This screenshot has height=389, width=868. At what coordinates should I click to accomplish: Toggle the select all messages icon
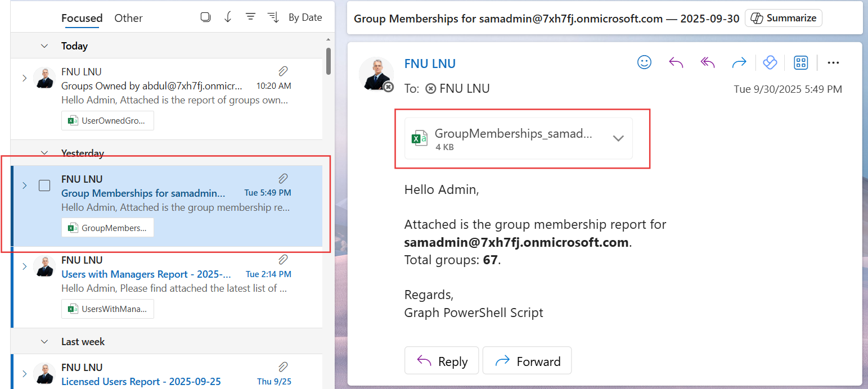pyautogui.click(x=205, y=17)
